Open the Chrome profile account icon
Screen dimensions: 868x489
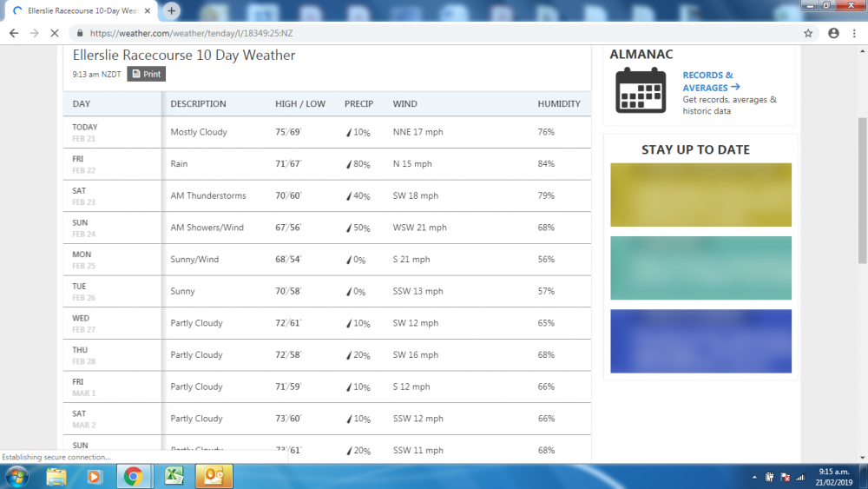point(833,33)
